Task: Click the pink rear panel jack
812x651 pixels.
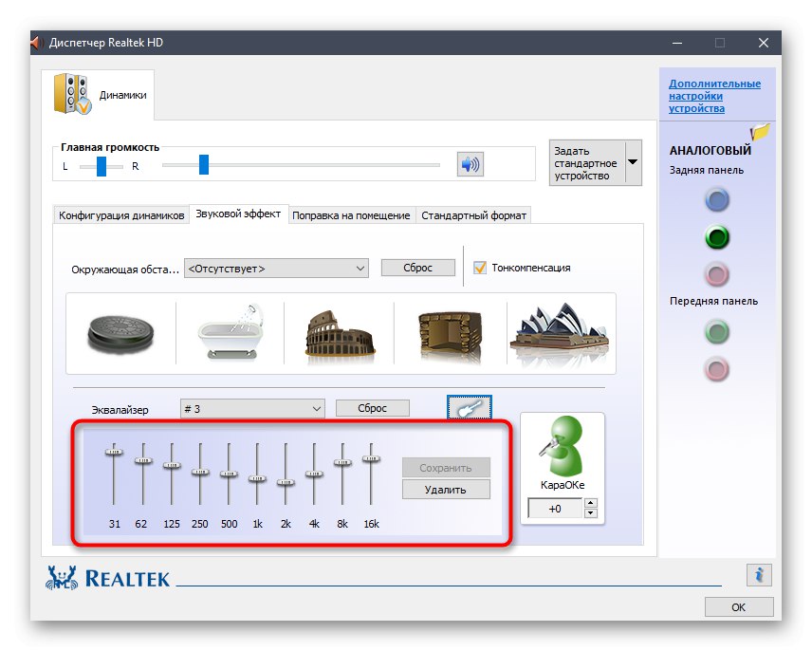Action: coord(717,274)
